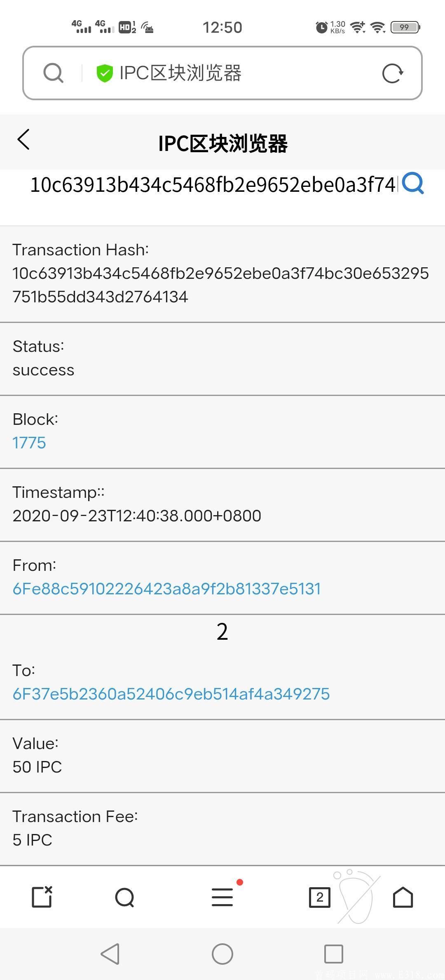Tap Android home circle button
The width and height of the screenshot is (445, 980).
222,954
